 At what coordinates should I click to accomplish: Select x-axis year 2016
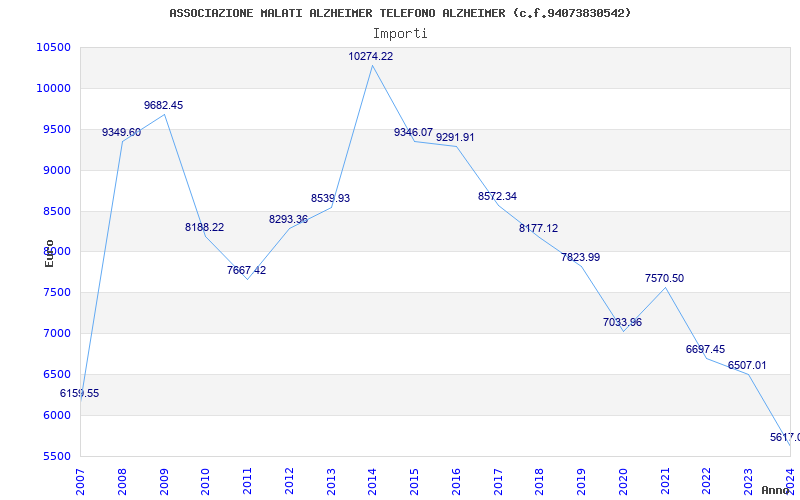click(x=456, y=482)
